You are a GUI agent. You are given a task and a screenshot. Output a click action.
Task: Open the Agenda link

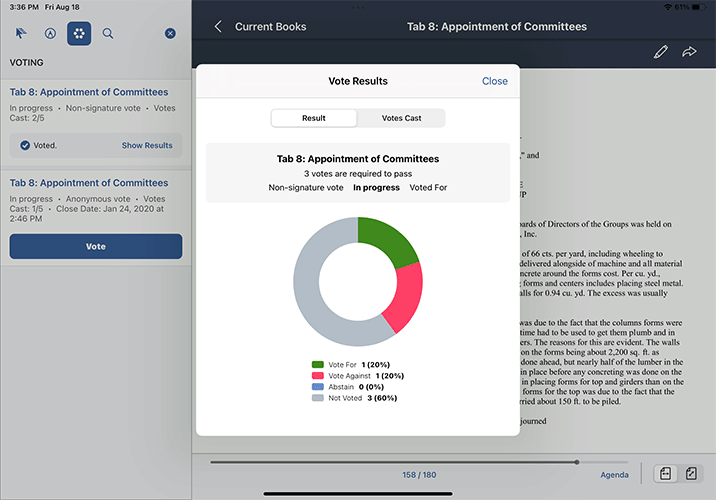click(614, 475)
